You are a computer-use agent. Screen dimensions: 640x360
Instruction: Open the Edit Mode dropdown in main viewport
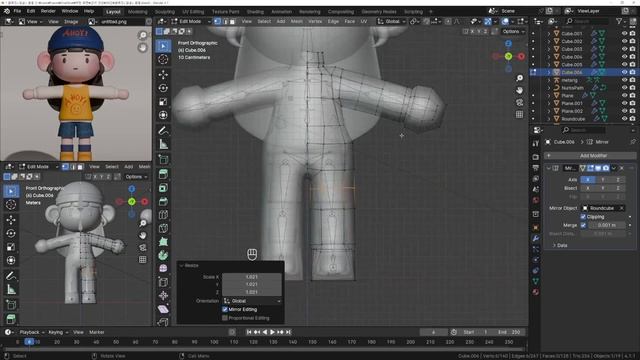[191, 21]
